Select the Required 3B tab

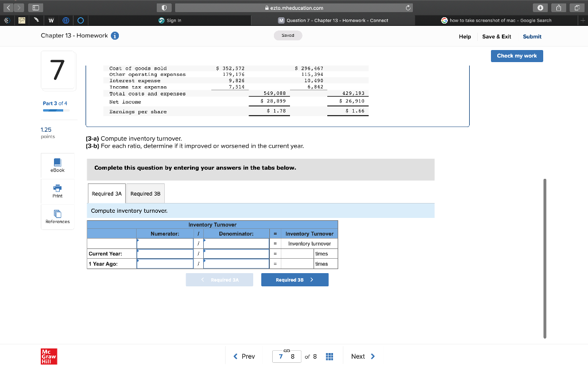pos(145,193)
